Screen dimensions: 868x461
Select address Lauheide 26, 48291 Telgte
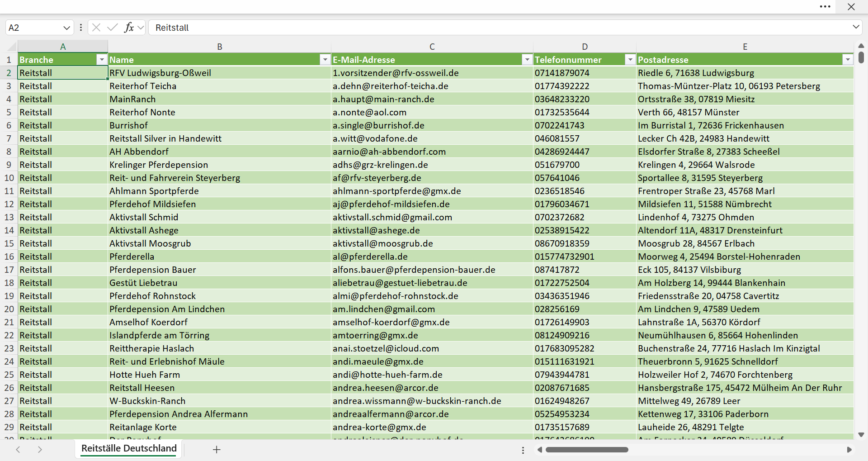[x=745, y=427]
